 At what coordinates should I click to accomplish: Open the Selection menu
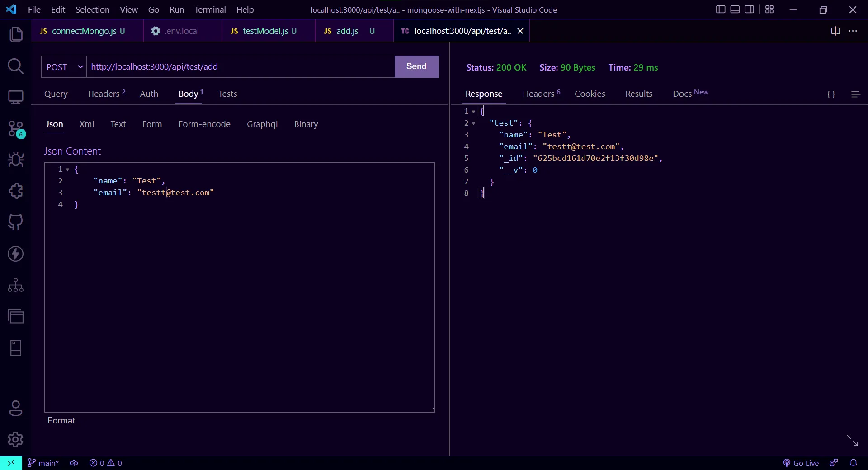click(x=92, y=9)
